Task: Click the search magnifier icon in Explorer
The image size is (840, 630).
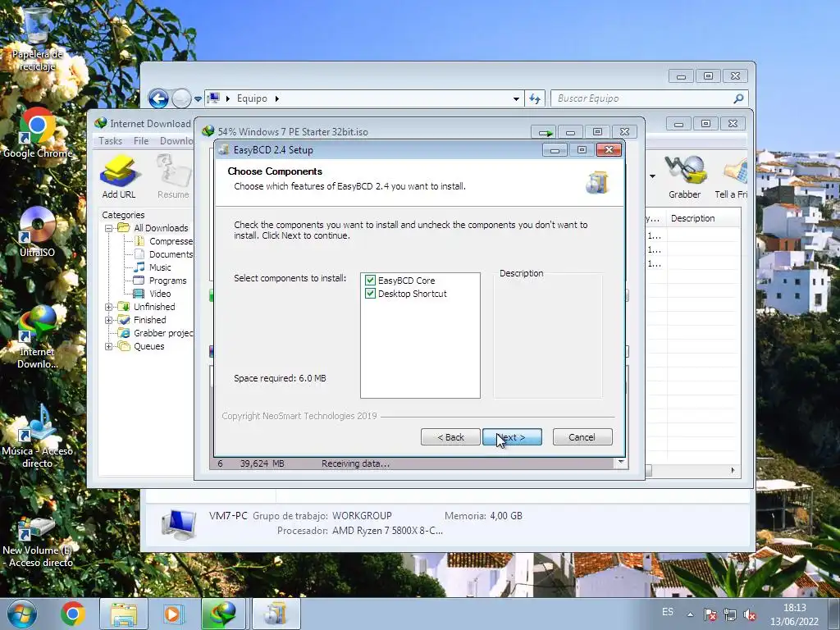Action: click(739, 98)
